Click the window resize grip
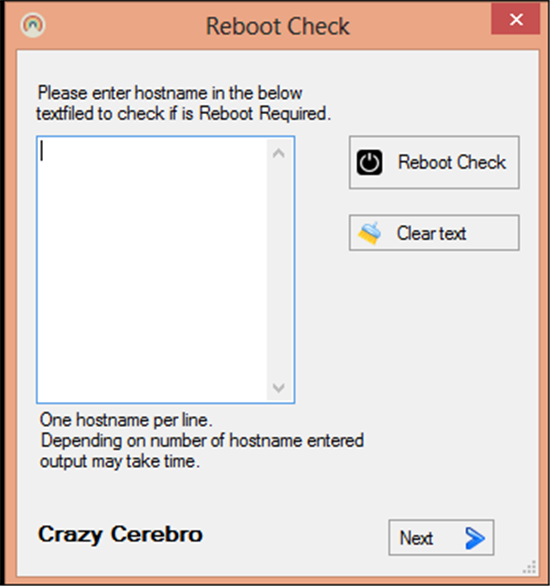This screenshot has width=550, height=586. coord(530,567)
